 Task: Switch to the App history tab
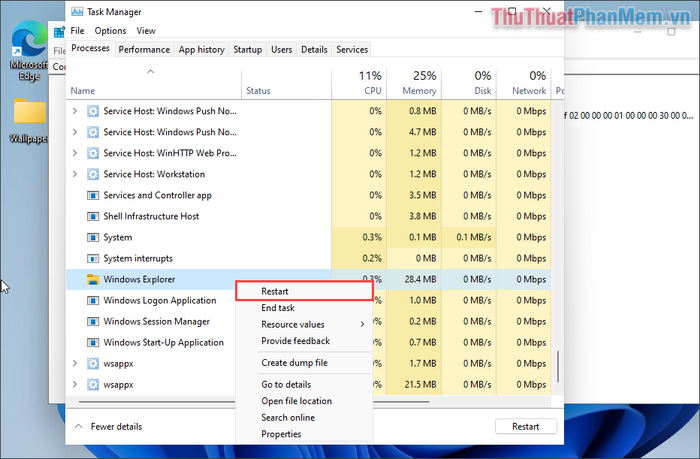coord(202,50)
